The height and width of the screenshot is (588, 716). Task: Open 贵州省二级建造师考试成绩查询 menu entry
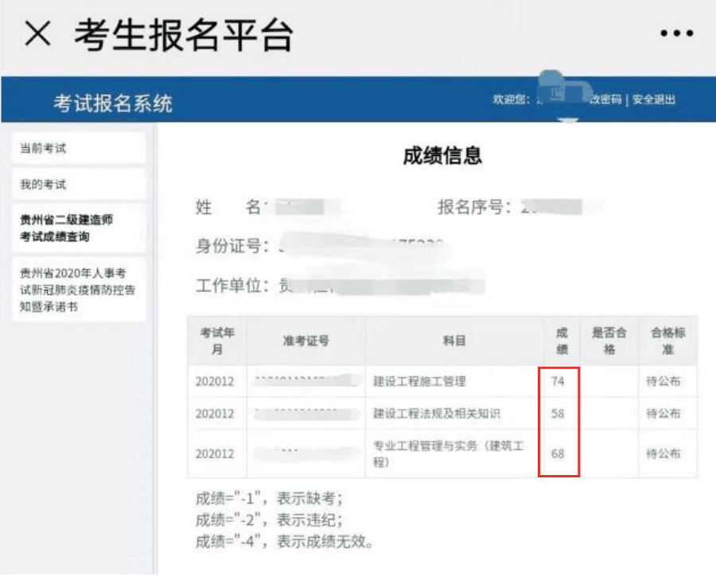click(x=79, y=228)
